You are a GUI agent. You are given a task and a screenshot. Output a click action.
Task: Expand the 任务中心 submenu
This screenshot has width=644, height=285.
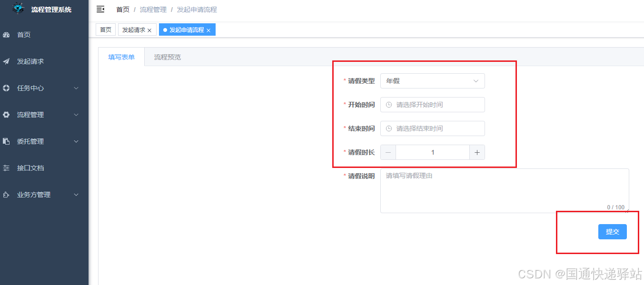coord(75,88)
